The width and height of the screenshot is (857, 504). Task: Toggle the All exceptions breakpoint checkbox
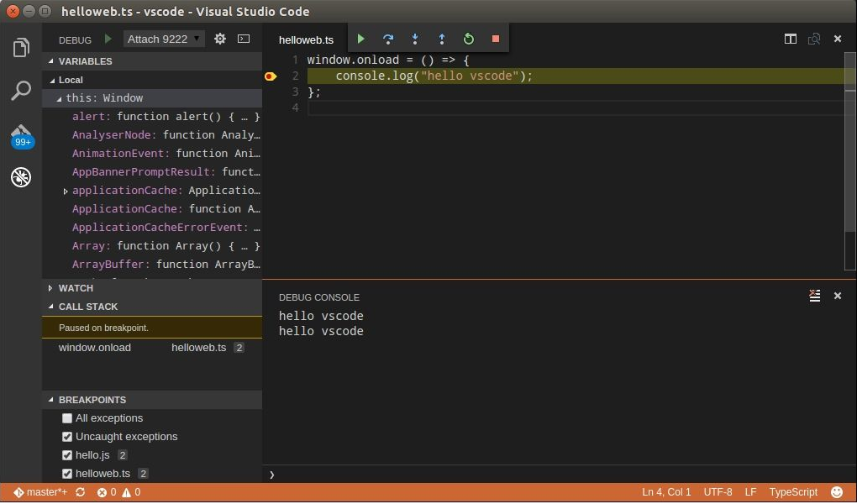click(x=66, y=418)
